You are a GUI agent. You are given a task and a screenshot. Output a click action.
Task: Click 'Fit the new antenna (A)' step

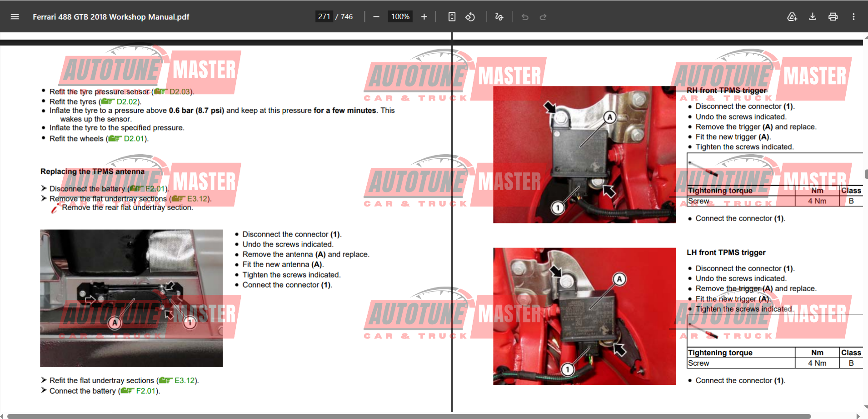(283, 264)
